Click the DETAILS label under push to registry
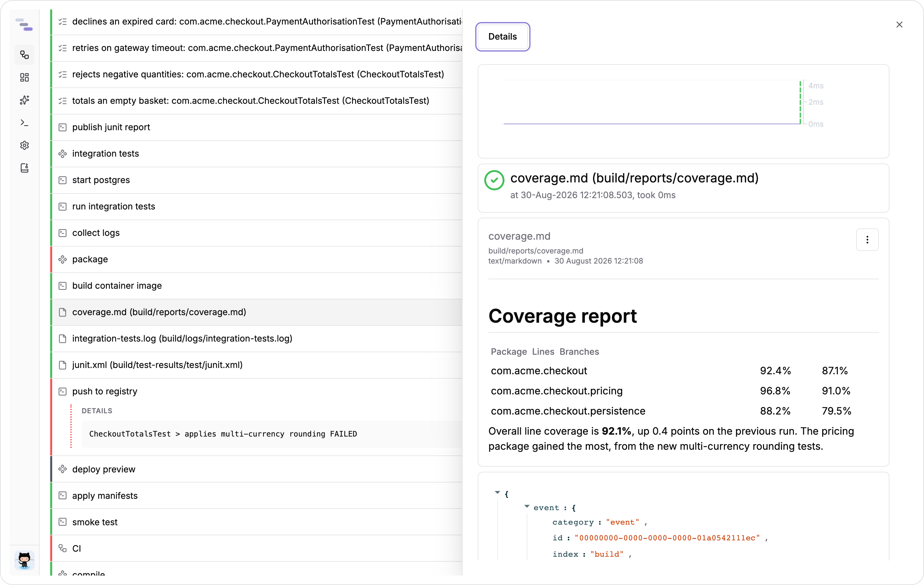The height and width of the screenshot is (585, 924). pyautogui.click(x=97, y=411)
